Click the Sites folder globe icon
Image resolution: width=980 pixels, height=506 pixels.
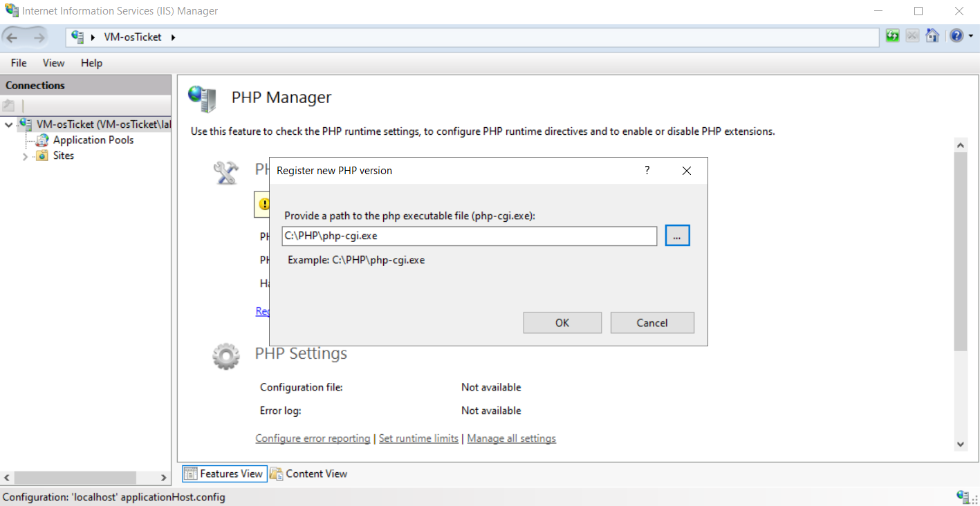click(42, 156)
